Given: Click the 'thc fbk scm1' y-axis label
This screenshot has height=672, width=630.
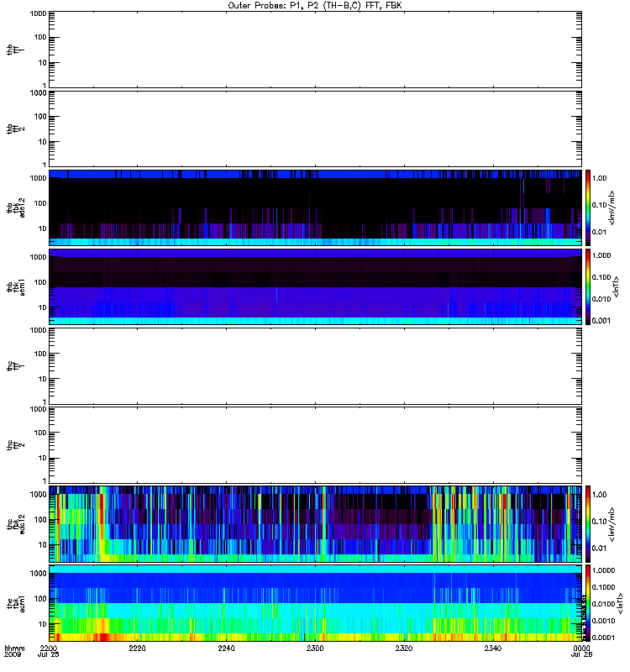Looking at the screenshot, I should click(16, 603).
